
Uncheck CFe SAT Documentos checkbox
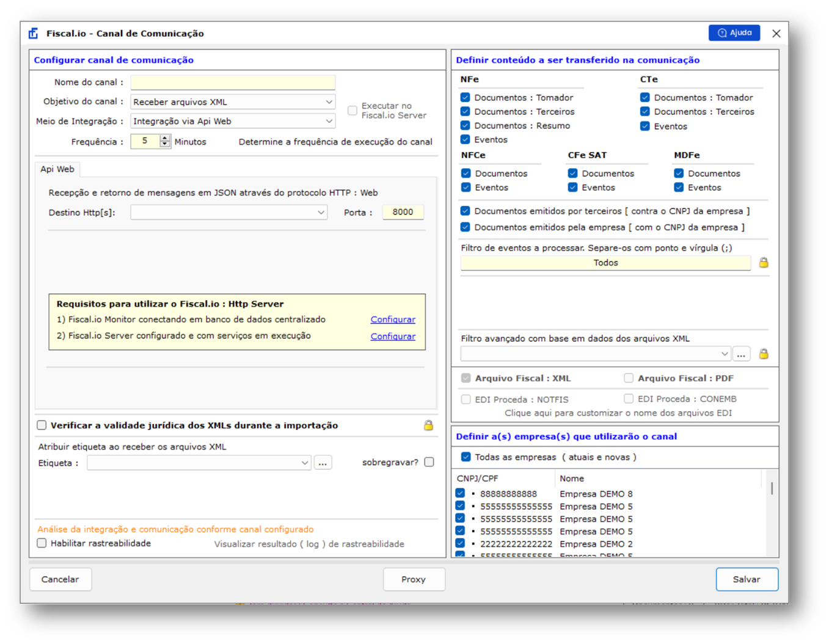click(573, 174)
